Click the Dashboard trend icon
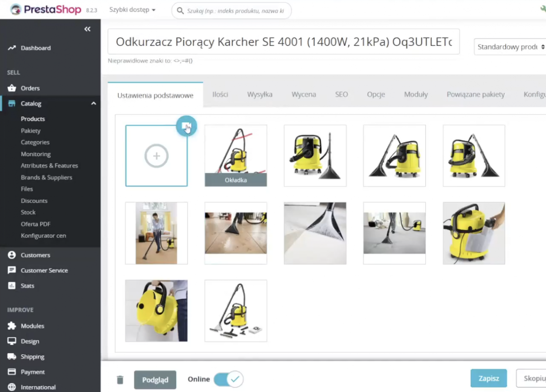The image size is (546, 392). 12,48
